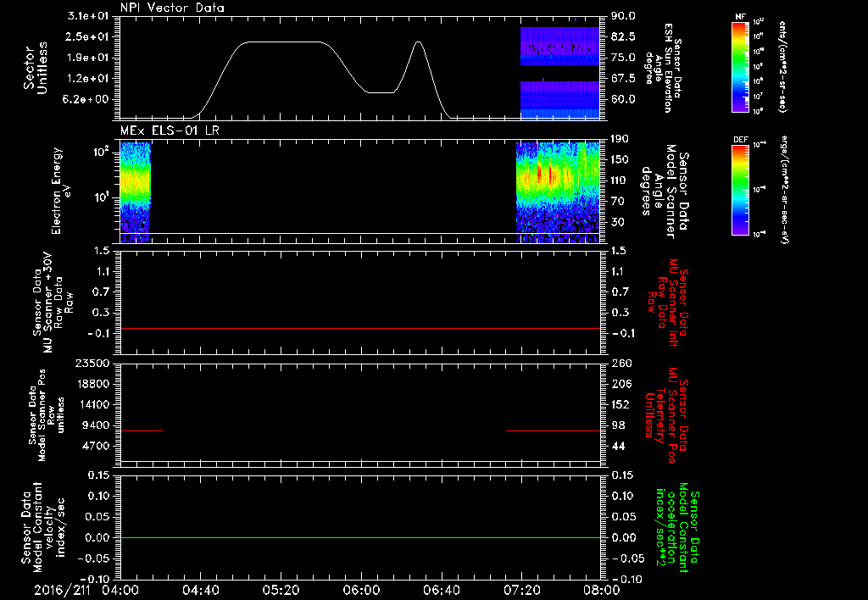Click the '08:00' time tick label

tap(602, 590)
